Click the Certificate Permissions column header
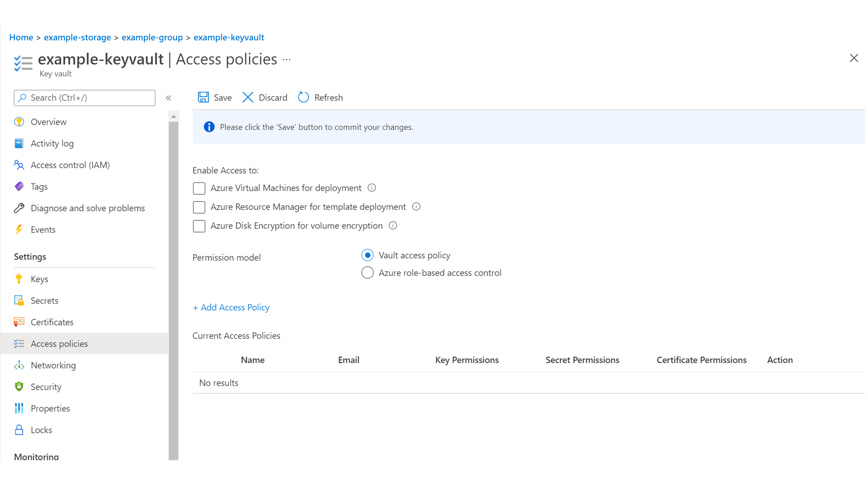Viewport: 868px width, 483px height. coord(702,360)
